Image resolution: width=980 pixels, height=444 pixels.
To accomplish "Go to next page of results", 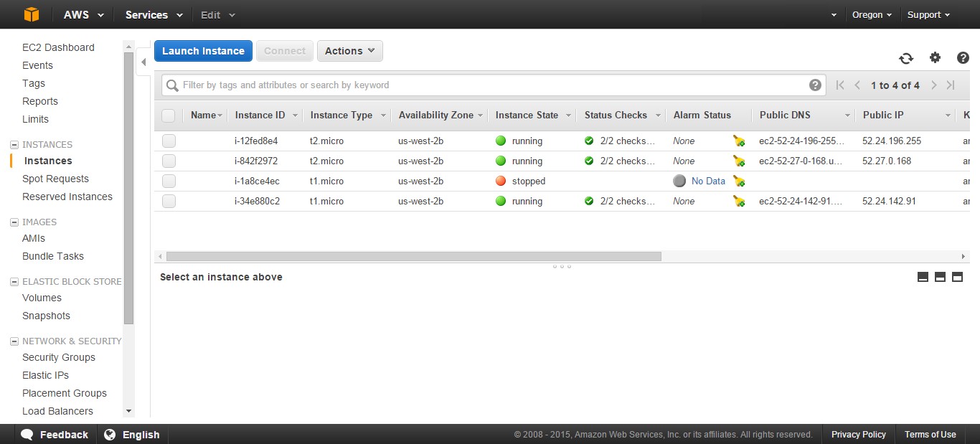I will click(x=933, y=85).
